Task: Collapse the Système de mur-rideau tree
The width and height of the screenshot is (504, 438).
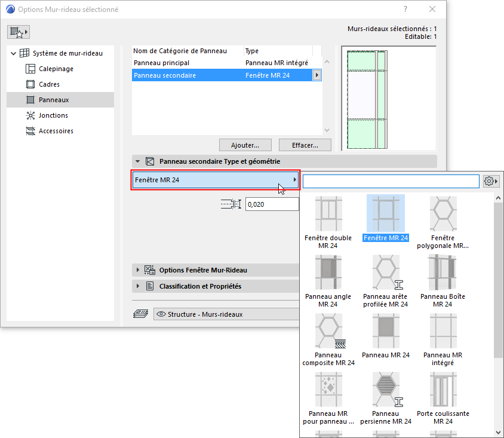Action: 13,53
